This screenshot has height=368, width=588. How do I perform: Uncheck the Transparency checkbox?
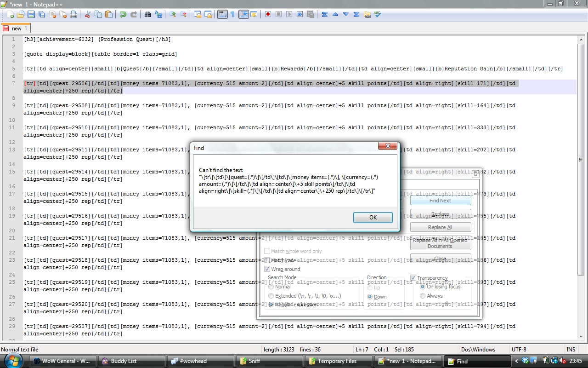pyautogui.click(x=413, y=278)
